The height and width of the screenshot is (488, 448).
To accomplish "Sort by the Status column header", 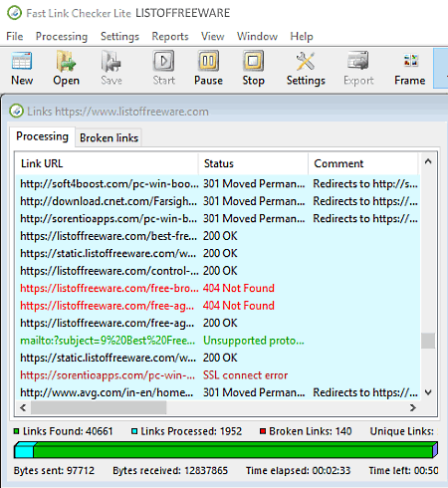I will [x=253, y=163].
